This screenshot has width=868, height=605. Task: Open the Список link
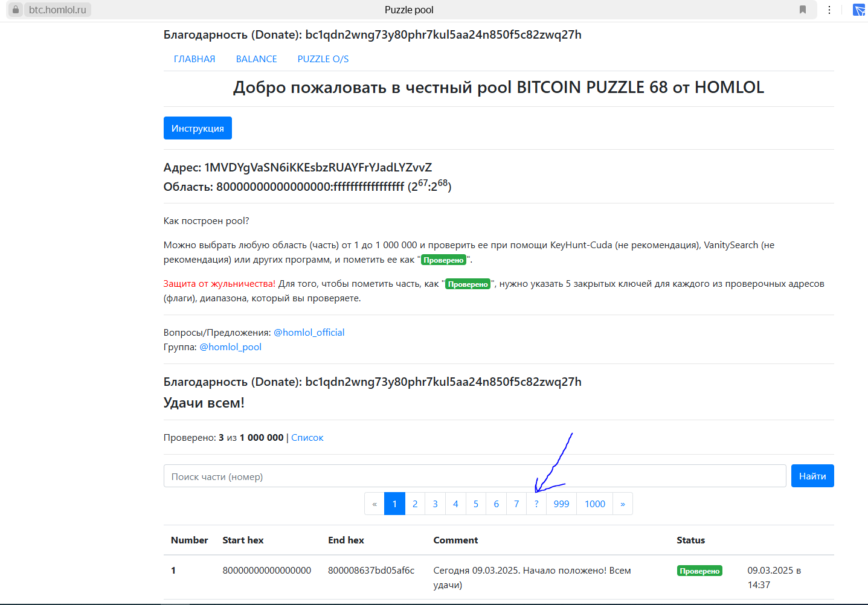307,438
